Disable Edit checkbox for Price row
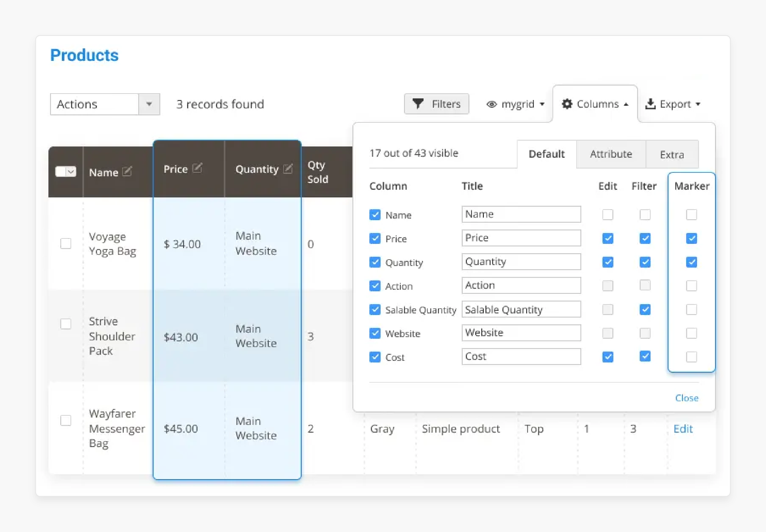This screenshot has height=532, width=766. 608,238
